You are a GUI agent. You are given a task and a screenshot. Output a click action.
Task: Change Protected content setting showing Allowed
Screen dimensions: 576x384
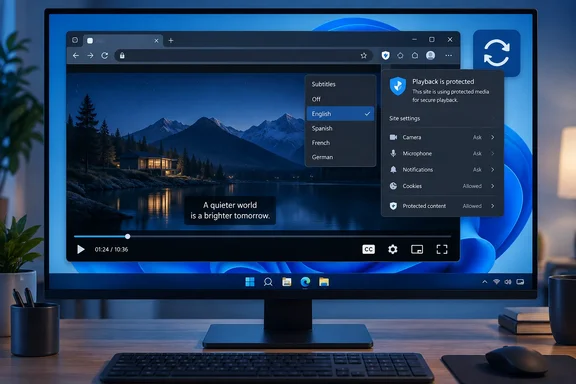[472, 206]
